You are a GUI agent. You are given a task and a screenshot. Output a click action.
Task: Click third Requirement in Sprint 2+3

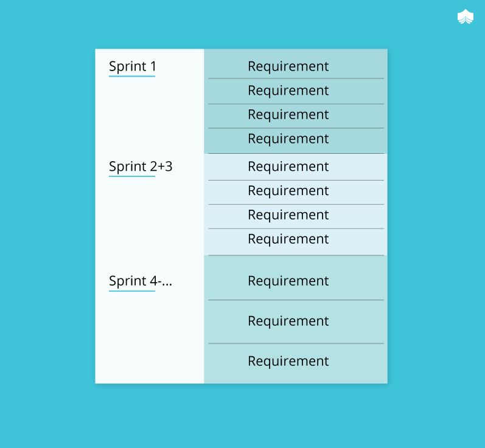(x=288, y=215)
